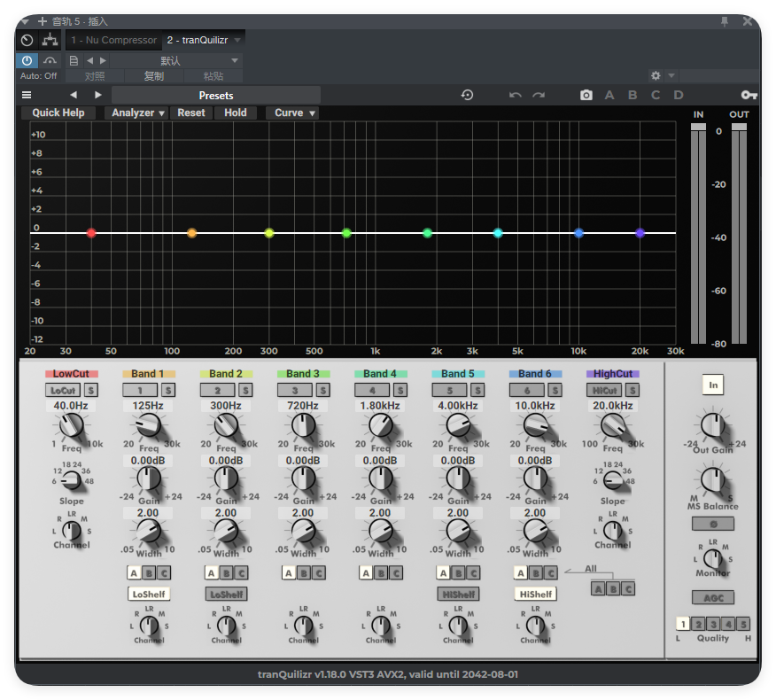Expand the window title dropdown arrow
The width and height of the screenshot is (776, 700).
[x=26, y=21]
